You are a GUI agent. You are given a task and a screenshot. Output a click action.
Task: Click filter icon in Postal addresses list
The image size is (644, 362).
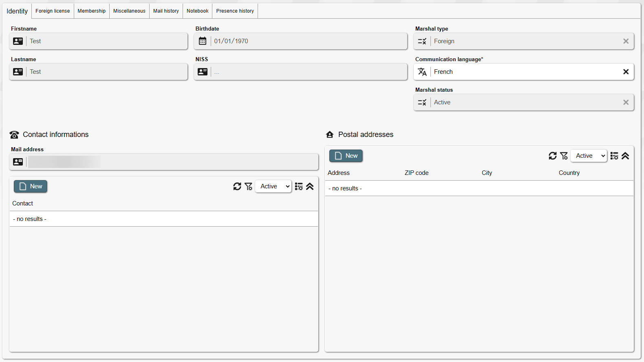coord(564,156)
